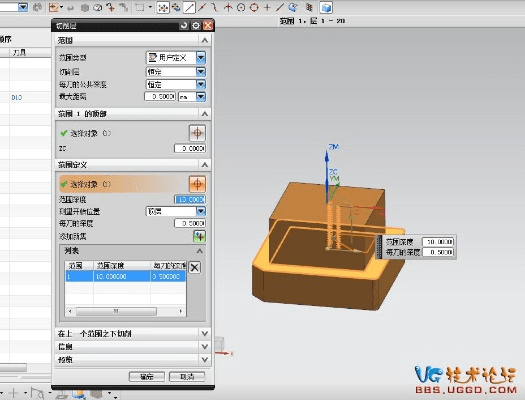The width and height of the screenshot is (525, 400).
Task: Open the 测量开始位置 顶层 dropdown
Action: 201,211
